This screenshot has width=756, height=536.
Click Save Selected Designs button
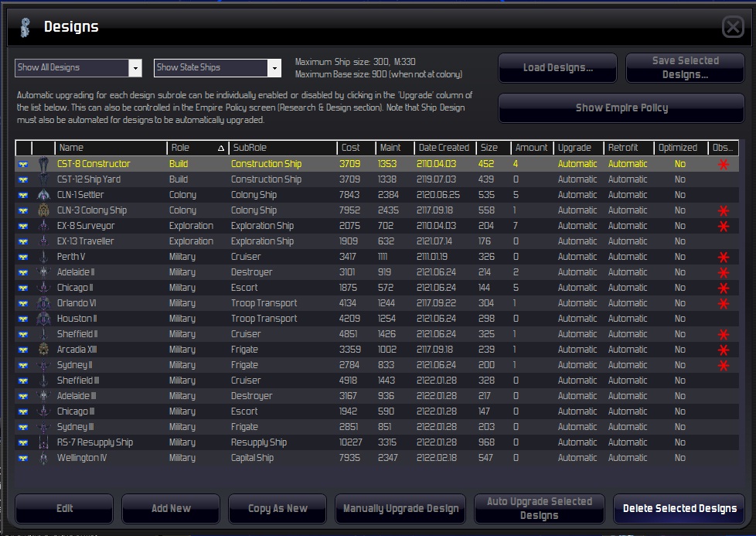point(685,67)
